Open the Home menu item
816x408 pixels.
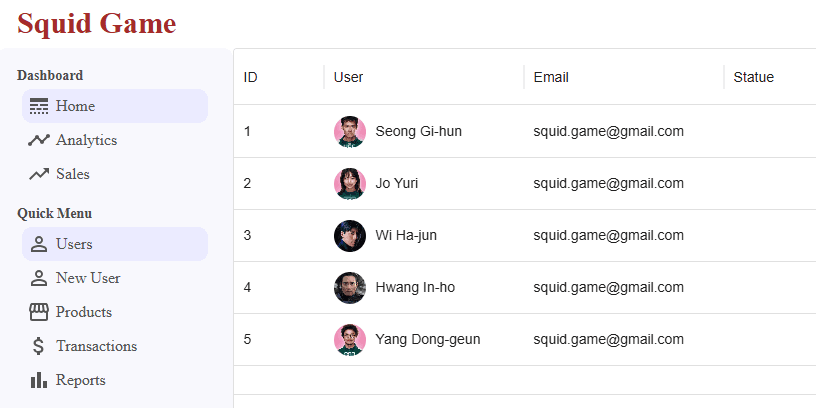click(115, 106)
